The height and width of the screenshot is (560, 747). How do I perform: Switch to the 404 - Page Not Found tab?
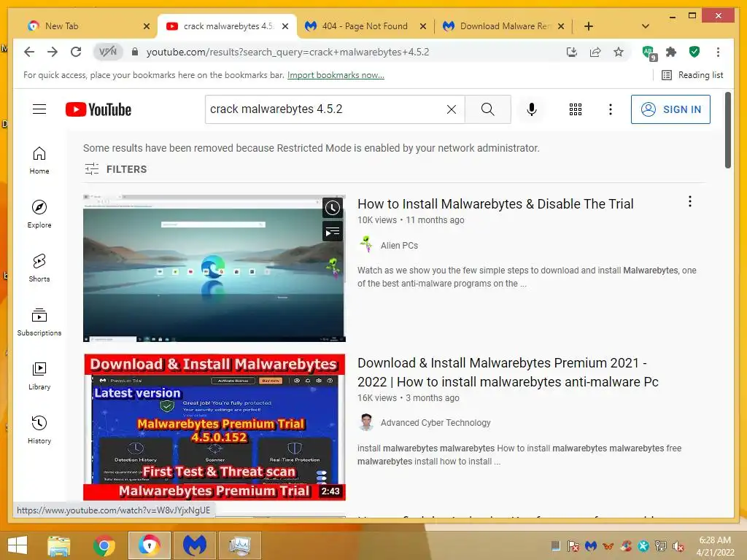tap(365, 26)
